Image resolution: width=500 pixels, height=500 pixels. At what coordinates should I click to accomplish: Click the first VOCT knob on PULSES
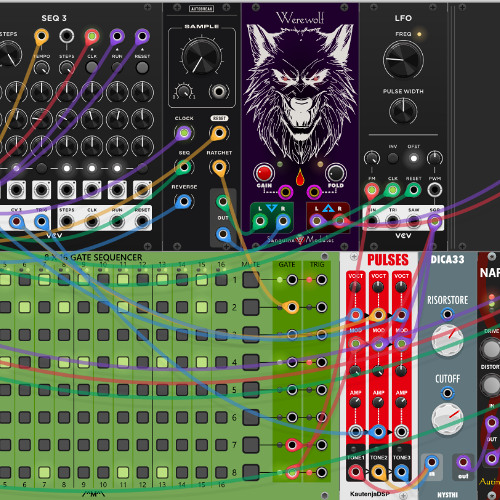click(x=355, y=287)
